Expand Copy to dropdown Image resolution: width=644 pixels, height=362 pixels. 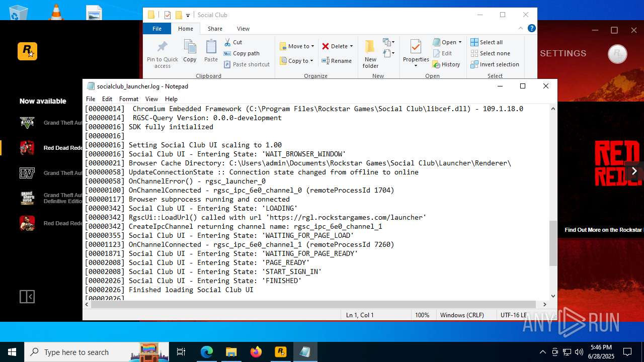(x=311, y=61)
